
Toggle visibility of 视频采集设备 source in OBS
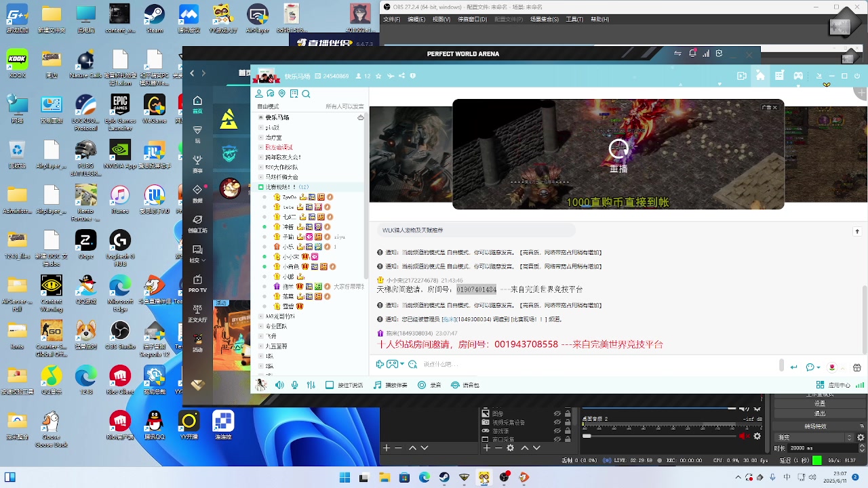pos(557,422)
